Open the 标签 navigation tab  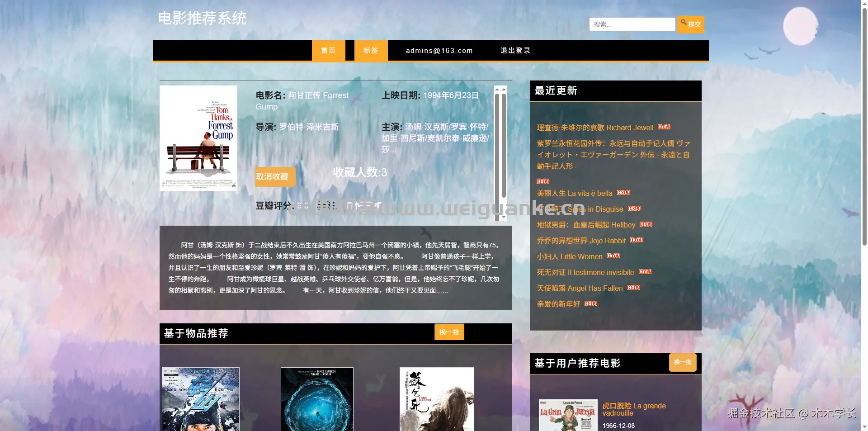coord(371,51)
